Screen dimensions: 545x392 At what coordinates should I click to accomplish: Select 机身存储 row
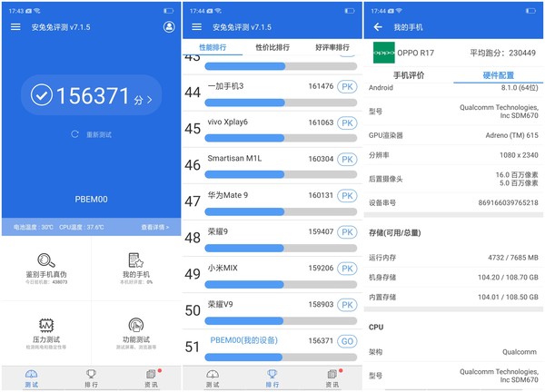click(453, 278)
